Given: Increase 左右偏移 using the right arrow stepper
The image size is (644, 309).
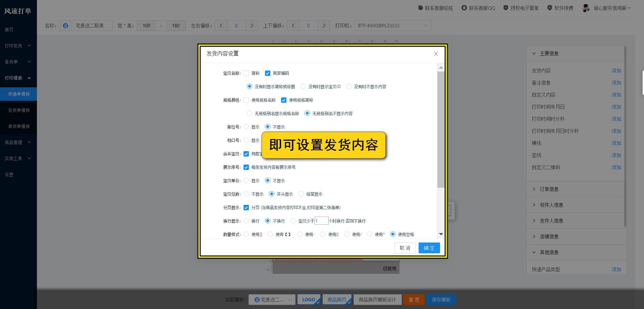Looking at the screenshot, I should tap(252, 25).
